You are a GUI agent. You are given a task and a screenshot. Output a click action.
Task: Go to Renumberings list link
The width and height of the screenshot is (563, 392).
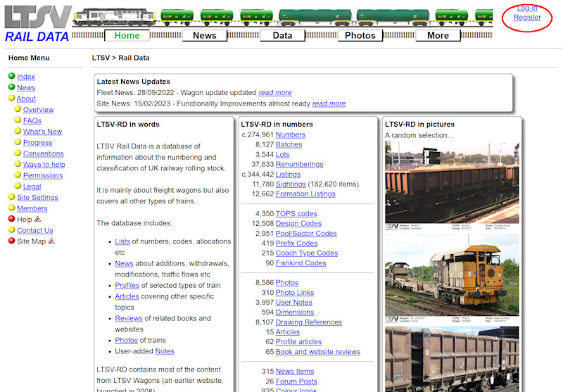[x=299, y=164]
